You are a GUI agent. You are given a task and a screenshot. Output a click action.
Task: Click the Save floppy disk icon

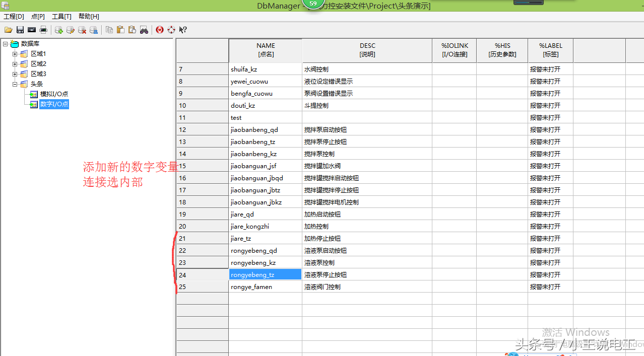click(x=20, y=30)
